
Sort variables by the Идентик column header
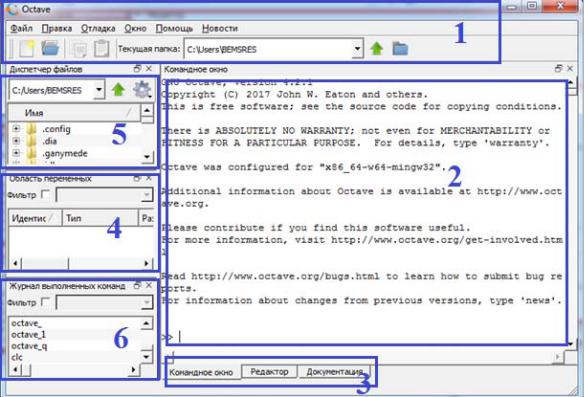35,218
